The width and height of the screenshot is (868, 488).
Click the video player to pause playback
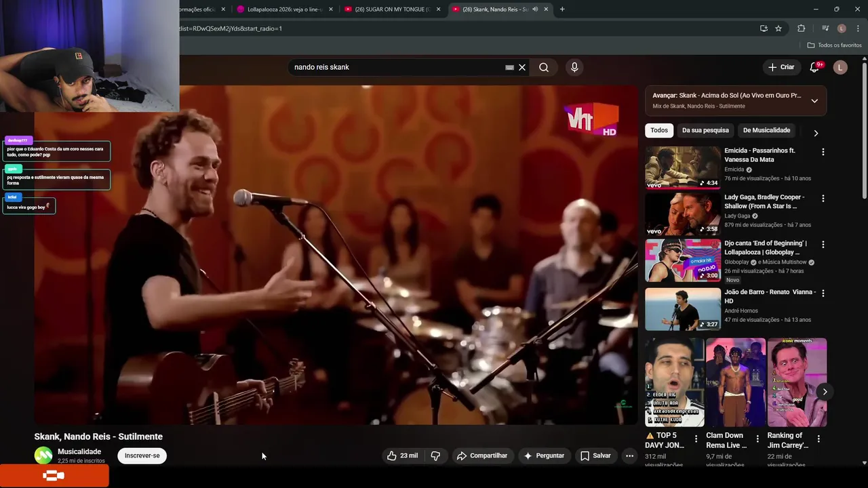336,255
